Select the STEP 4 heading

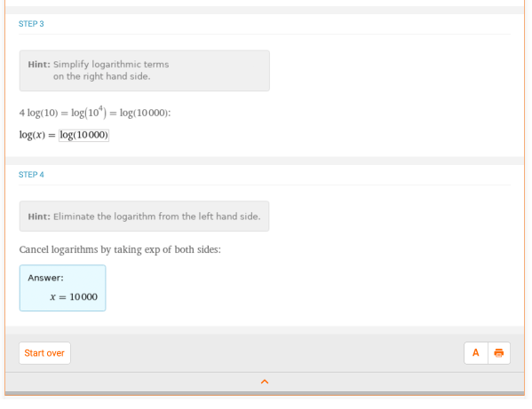31,175
